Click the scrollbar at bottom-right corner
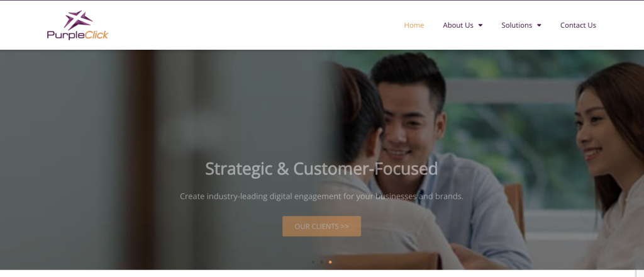The width and height of the screenshot is (644, 277). pos(640,273)
